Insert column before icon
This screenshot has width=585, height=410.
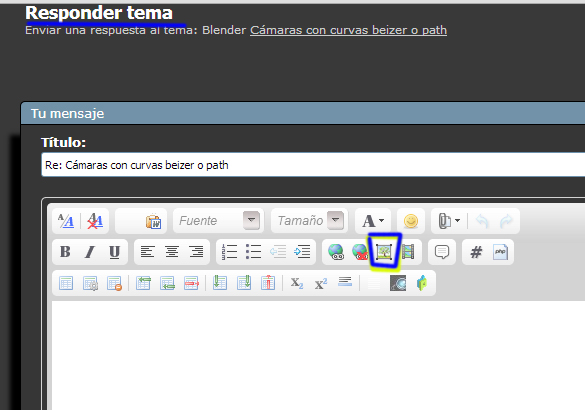pyautogui.click(x=220, y=282)
